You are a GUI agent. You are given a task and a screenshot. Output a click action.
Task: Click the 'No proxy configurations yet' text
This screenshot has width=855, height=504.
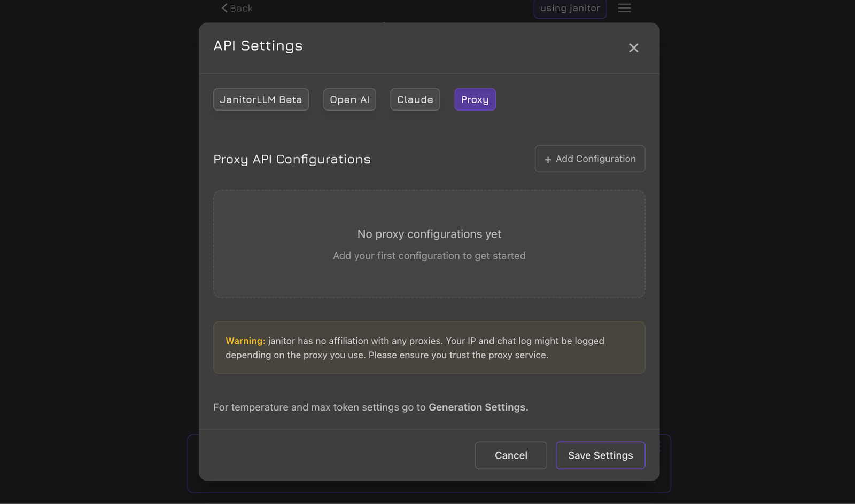[x=429, y=234]
